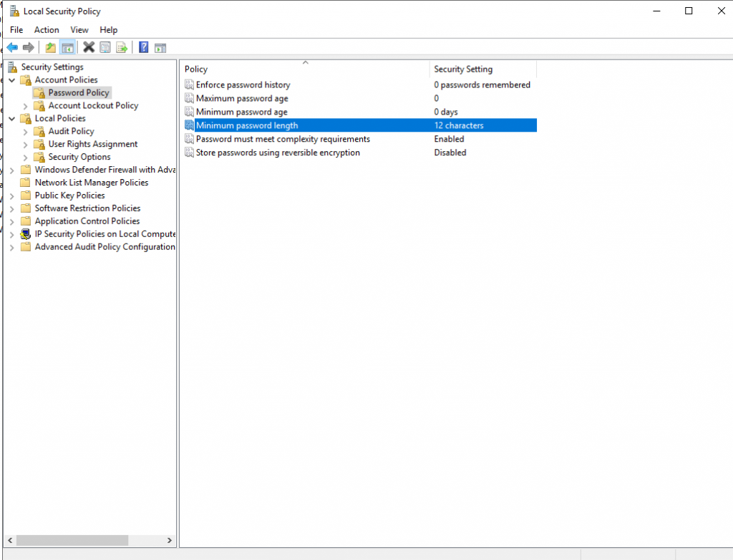Click the Up one level folder icon
733x560 pixels.
51,47
